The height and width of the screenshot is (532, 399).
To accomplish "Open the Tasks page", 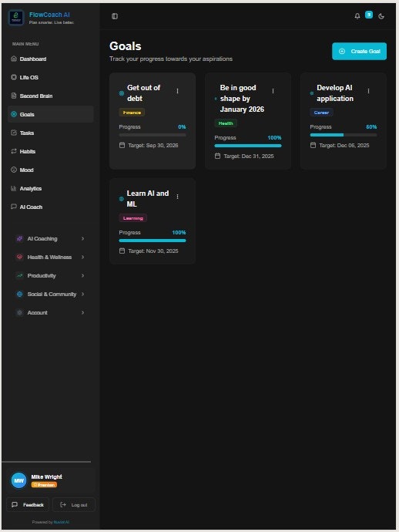I will (x=51, y=133).
